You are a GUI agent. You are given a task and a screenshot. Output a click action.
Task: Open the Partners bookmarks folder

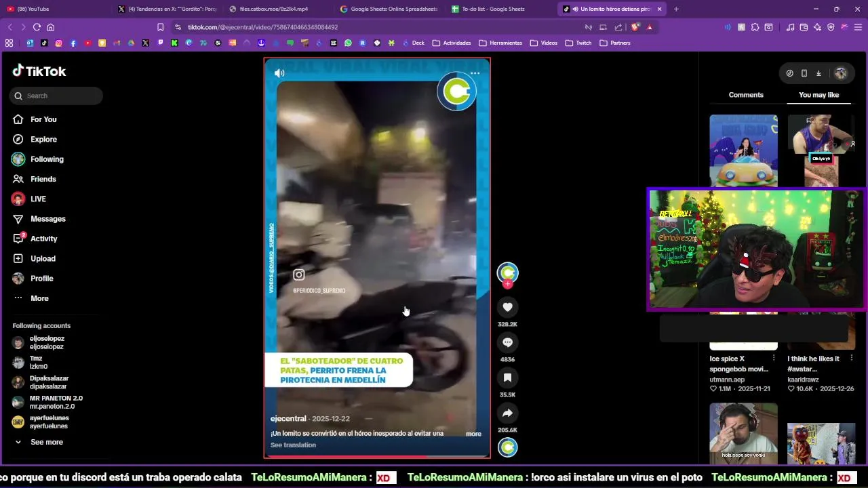(x=615, y=43)
